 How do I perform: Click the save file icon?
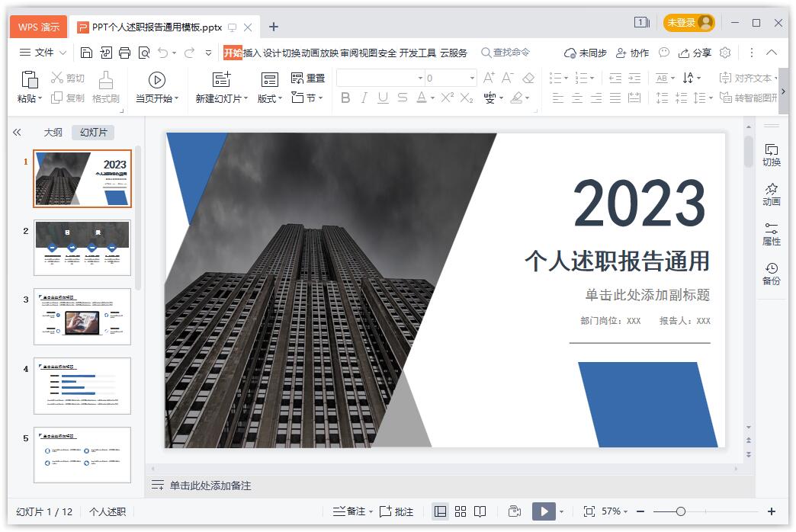click(86, 53)
